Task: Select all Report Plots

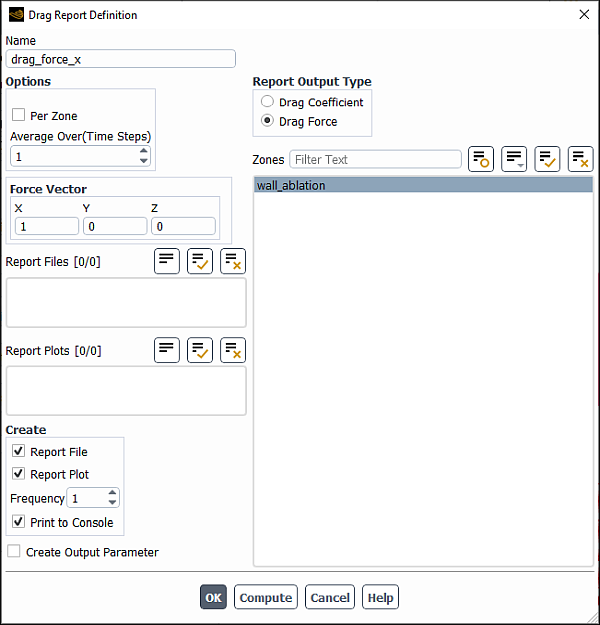Action: 200,350
